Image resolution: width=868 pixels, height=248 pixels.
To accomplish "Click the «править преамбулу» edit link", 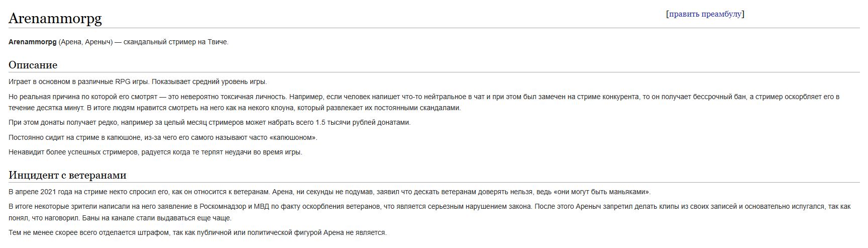I will click(705, 14).
